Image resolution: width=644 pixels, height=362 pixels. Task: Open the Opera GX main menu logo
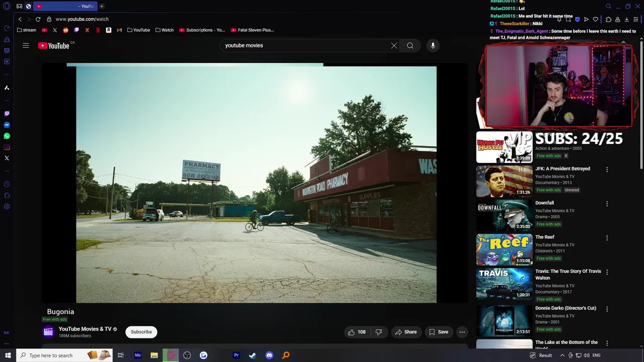[7, 7]
